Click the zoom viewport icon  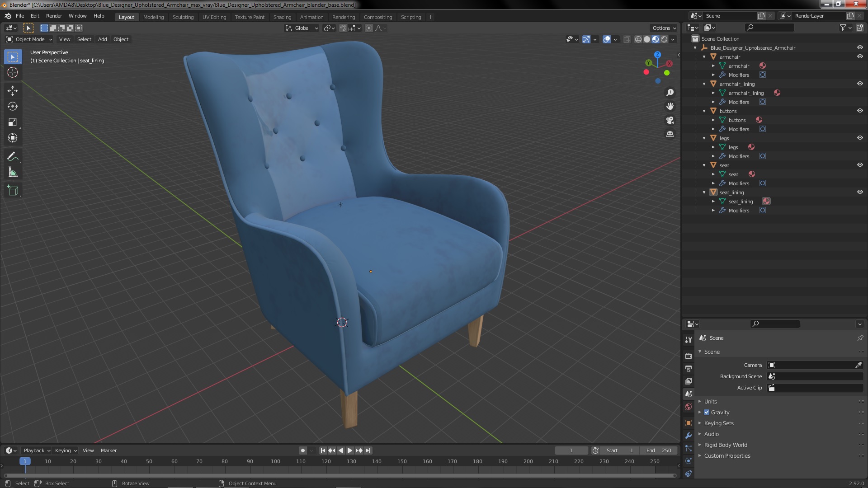point(670,93)
